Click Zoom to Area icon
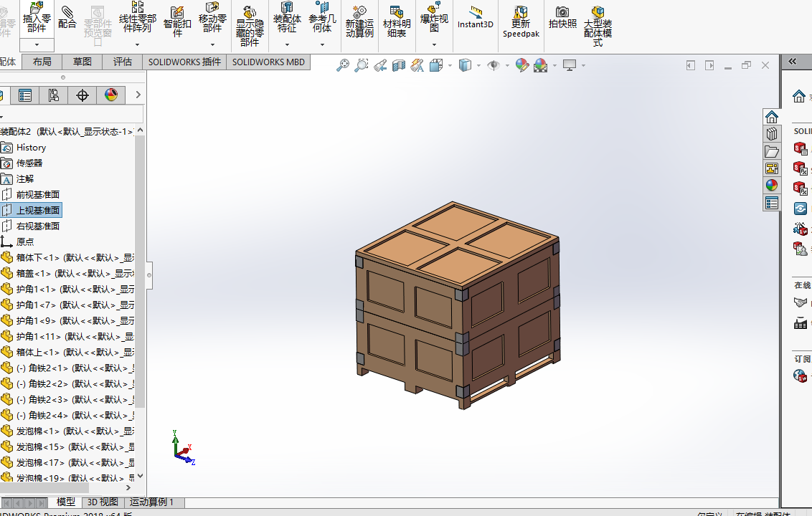This screenshot has width=812, height=516. [361, 65]
